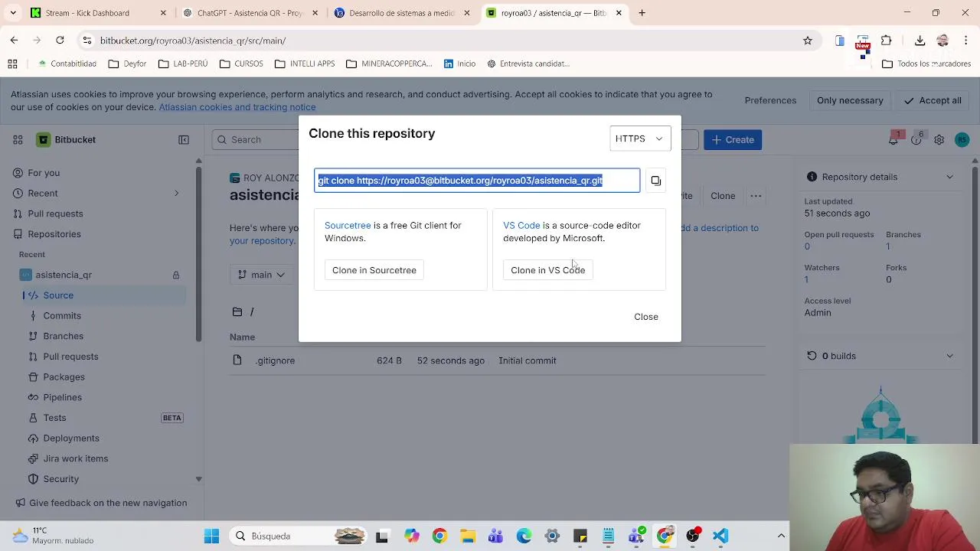Click the Bitbucket logo
This screenshot has width=980, height=551.
coord(67,139)
